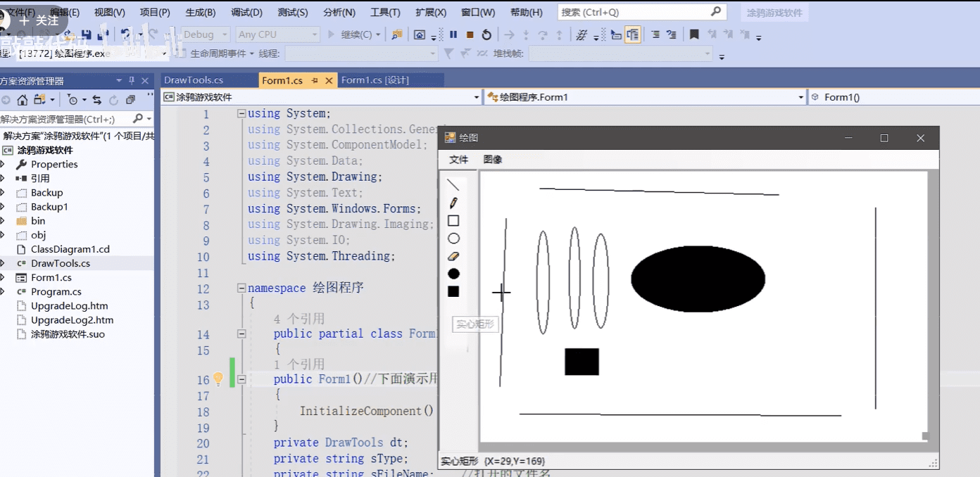The height and width of the screenshot is (477, 980).
Task: Click pending changes filter clock icon
Action: pyautogui.click(x=73, y=100)
